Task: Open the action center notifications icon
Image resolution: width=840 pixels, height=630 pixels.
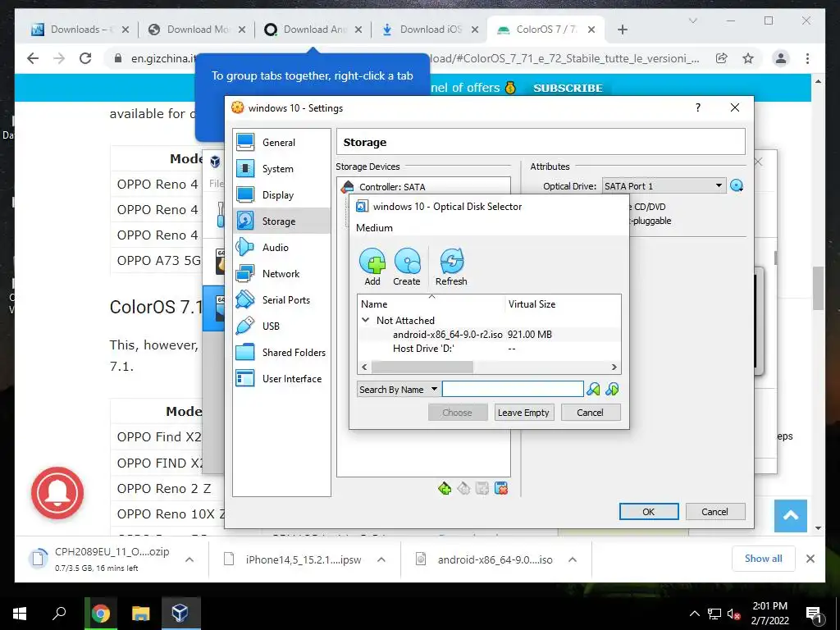Action: coord(814,614)
